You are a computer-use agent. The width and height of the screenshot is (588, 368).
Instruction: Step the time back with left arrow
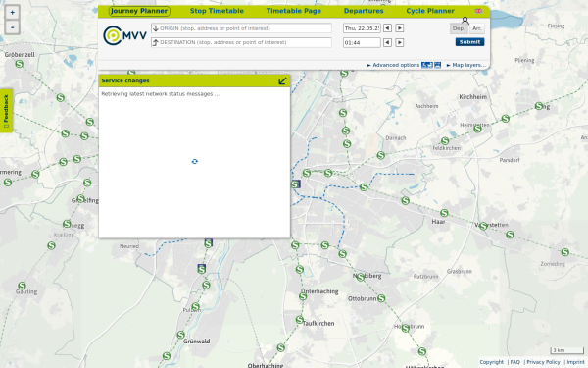click(387, 42)
